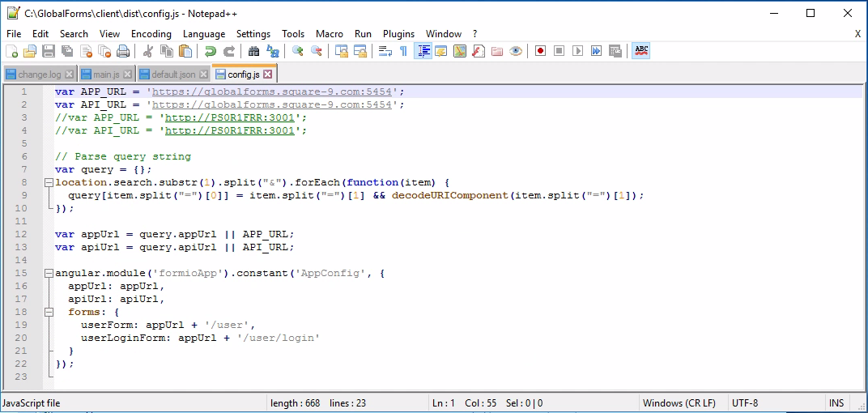Screen dimensions: 868x413
Task: Start macro recording with red dot icon
Action: (540, 51)
